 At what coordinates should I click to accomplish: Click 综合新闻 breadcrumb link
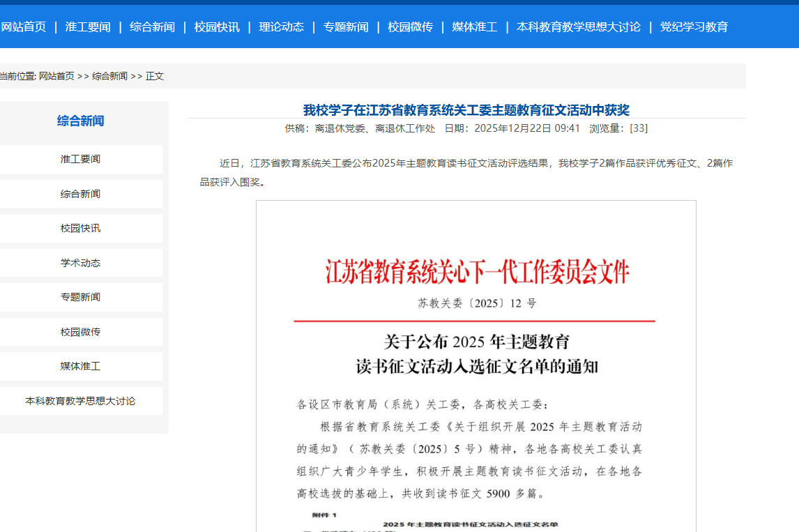click(110, 76)
